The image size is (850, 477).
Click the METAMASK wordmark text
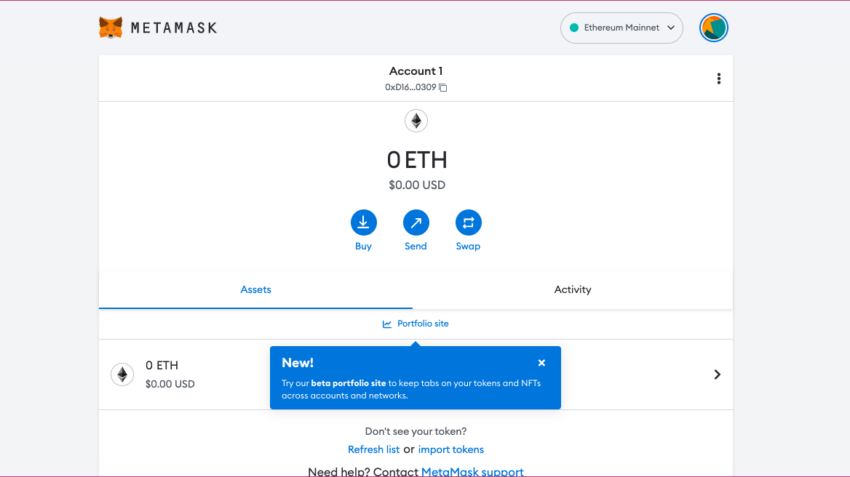pyautogui.click(x=174, y=28)
